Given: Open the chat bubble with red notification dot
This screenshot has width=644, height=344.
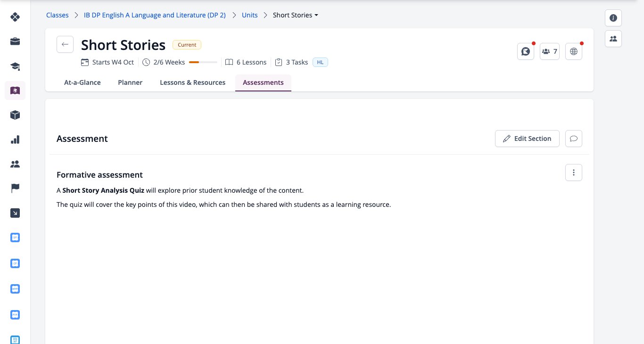Looking at the screenshot, I should (x=526, y=51).
